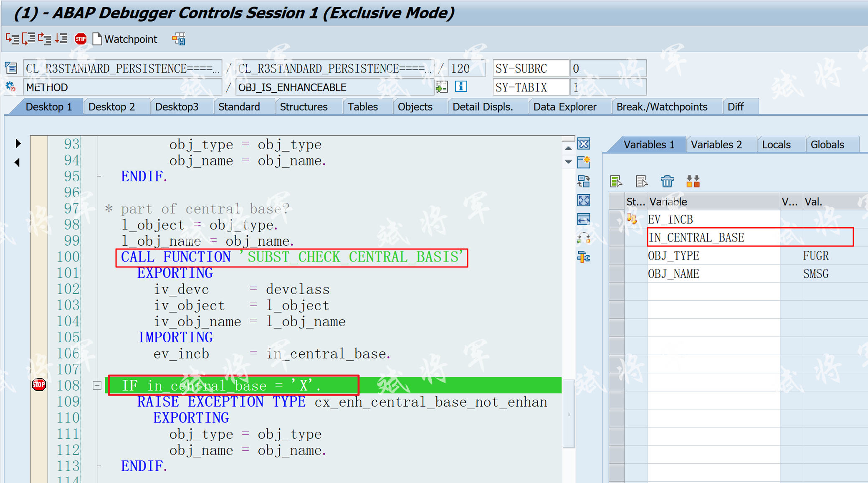Click the blue info icon beside OBJ_IS_ENHANCEABLE

click(x=461, y=87)
